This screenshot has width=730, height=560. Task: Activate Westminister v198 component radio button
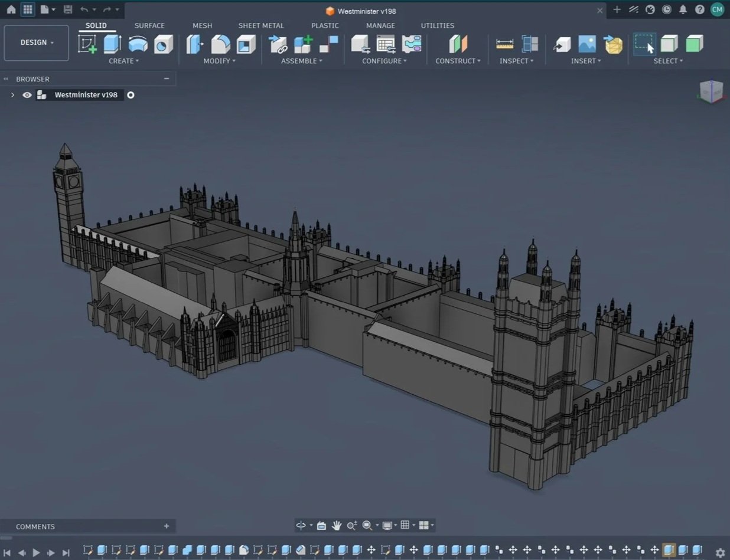pos(131,95)
